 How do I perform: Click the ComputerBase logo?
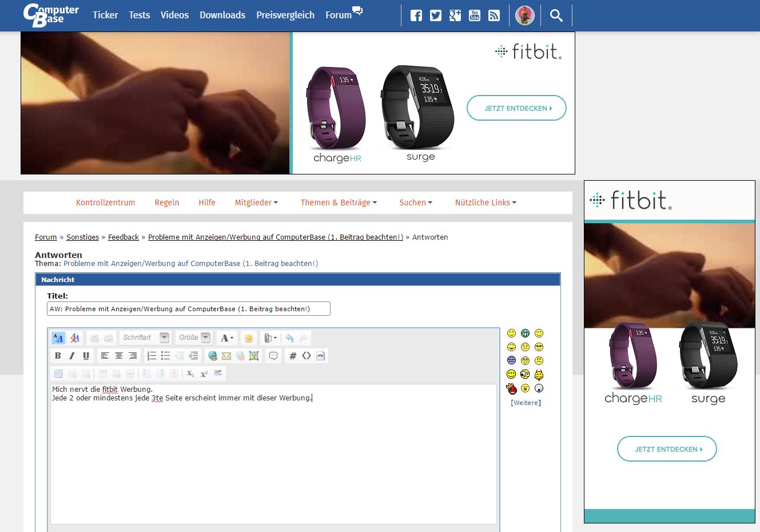click(51, 15)
